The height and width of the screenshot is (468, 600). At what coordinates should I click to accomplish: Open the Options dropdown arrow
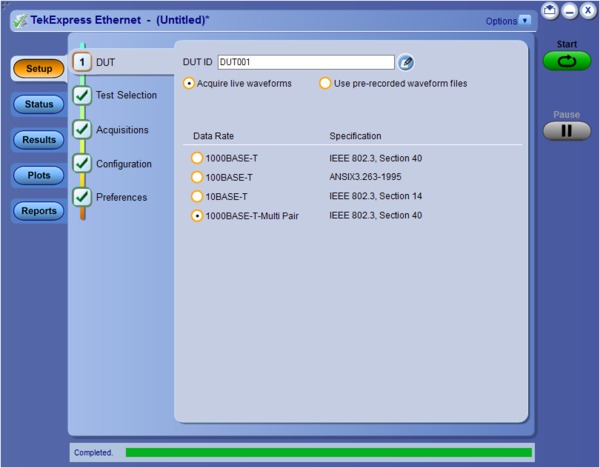[525, 20]
